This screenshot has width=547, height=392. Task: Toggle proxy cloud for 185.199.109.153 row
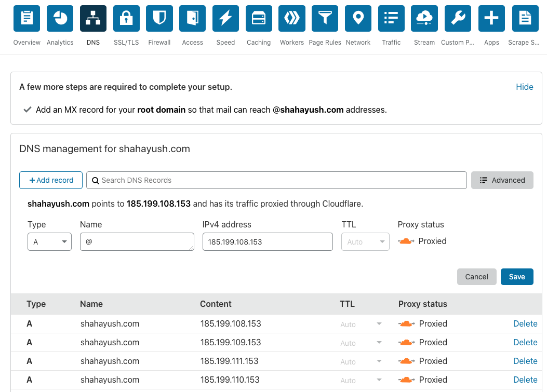(406, 343)
